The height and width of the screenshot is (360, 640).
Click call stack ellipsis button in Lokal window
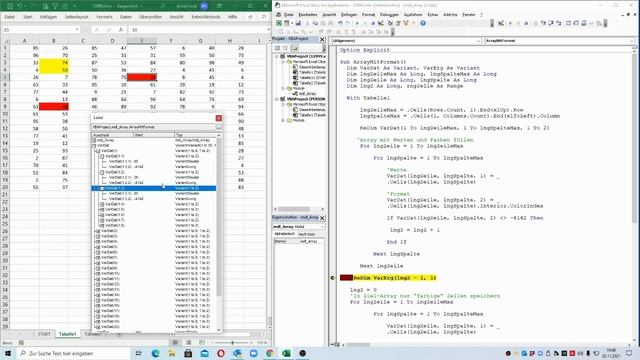pos(218,127)
